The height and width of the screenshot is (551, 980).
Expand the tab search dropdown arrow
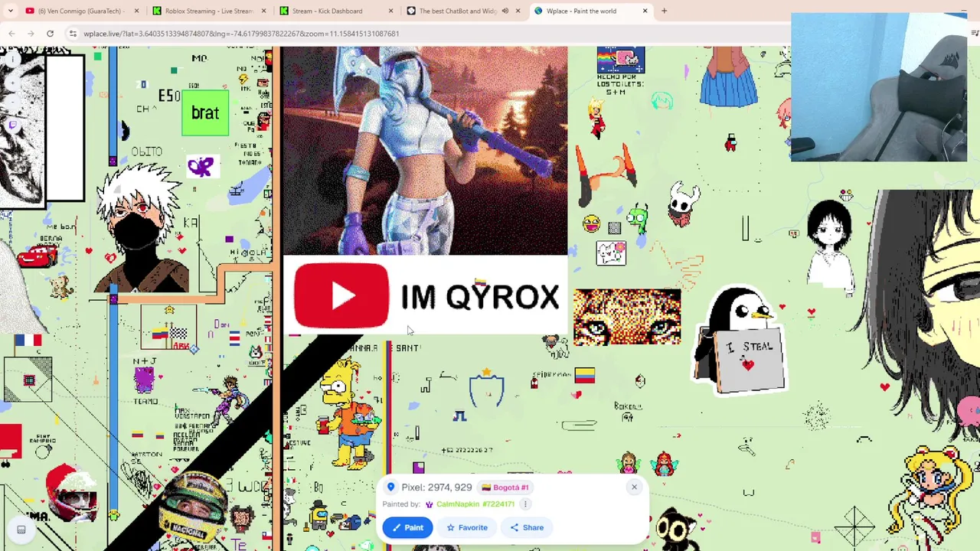coord(10,11)
